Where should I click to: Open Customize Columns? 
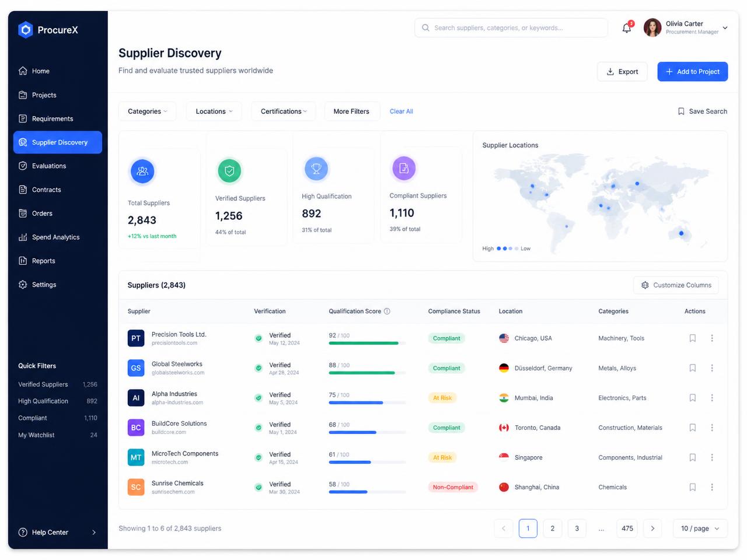[x=676, y=285]
